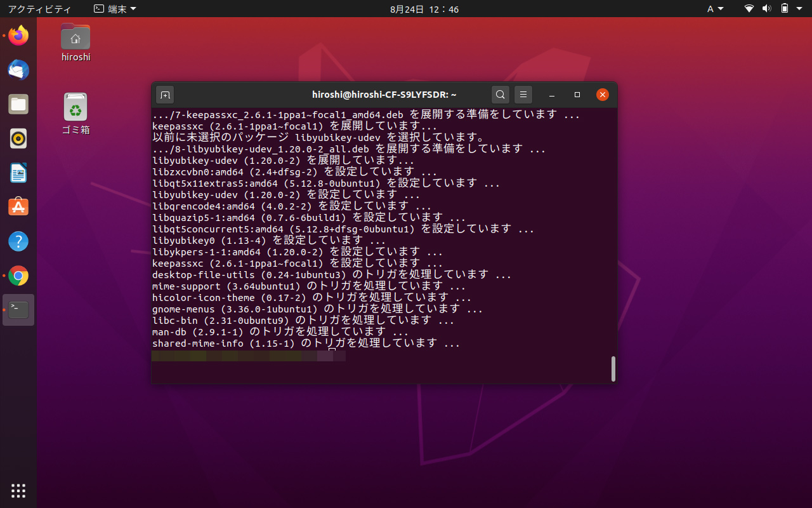Open LibreOffice Writer from dock
Screen dimensions: 812x508
(x=18, y=173)
